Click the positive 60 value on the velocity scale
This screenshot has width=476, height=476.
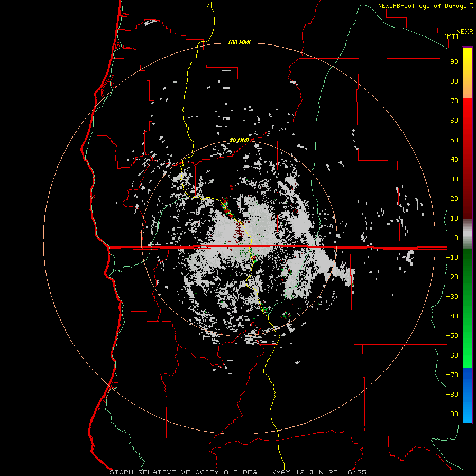[454, 121]
